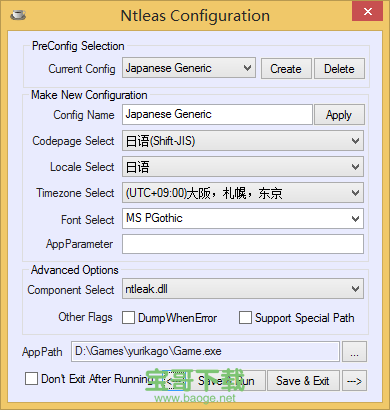Expand the Locale Select dropdown
The width and height of the screenshot is (390, 410).
coord(243,167)
